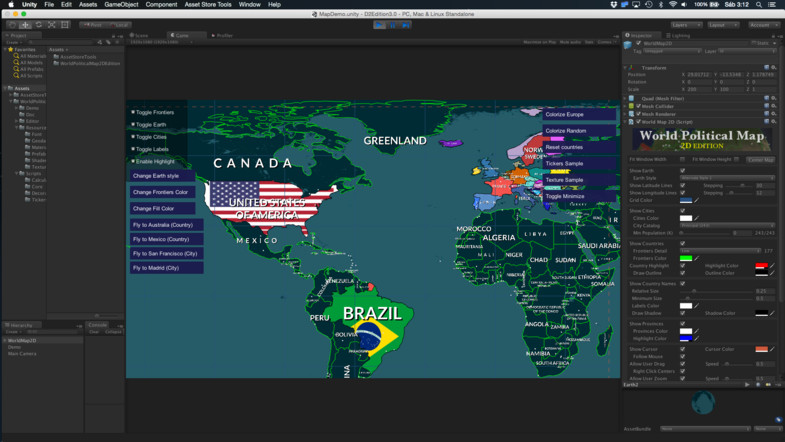Click the Change Earth style button
This screenshot has width=785, height=442.
pyautogui.click(x=163, y=176)
